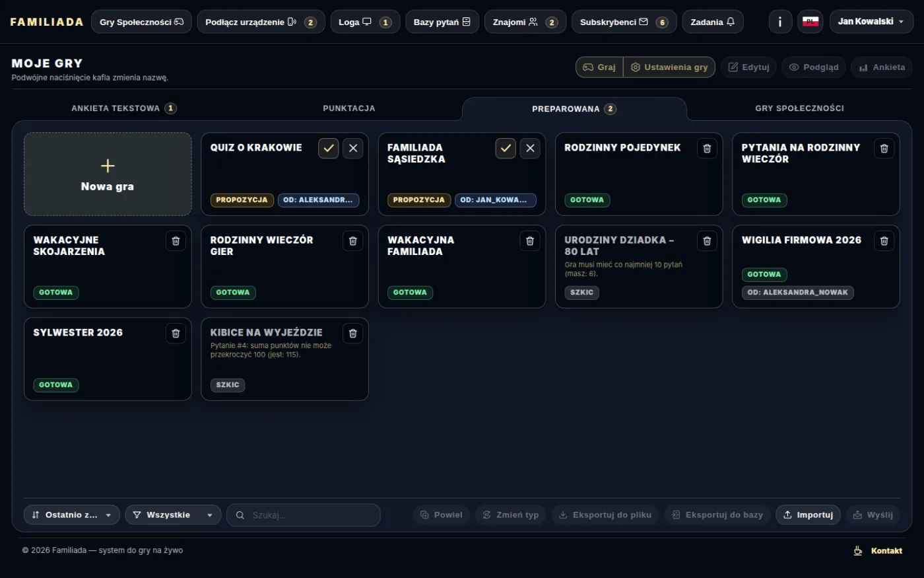Delete the Sylwester 2026 game
Viewport: 924px width, 578px height.
point(176,333)
